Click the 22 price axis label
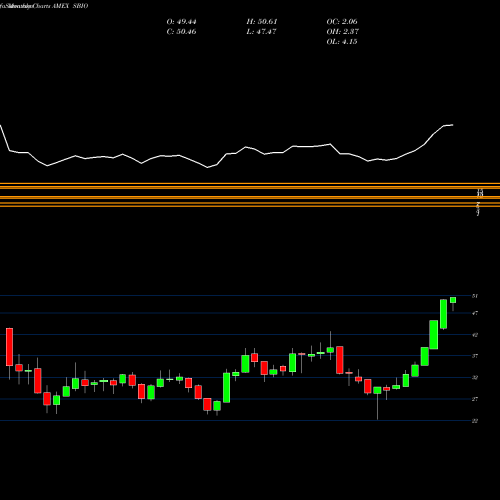Viewport: 500px width, 500px height. [475, 421]
